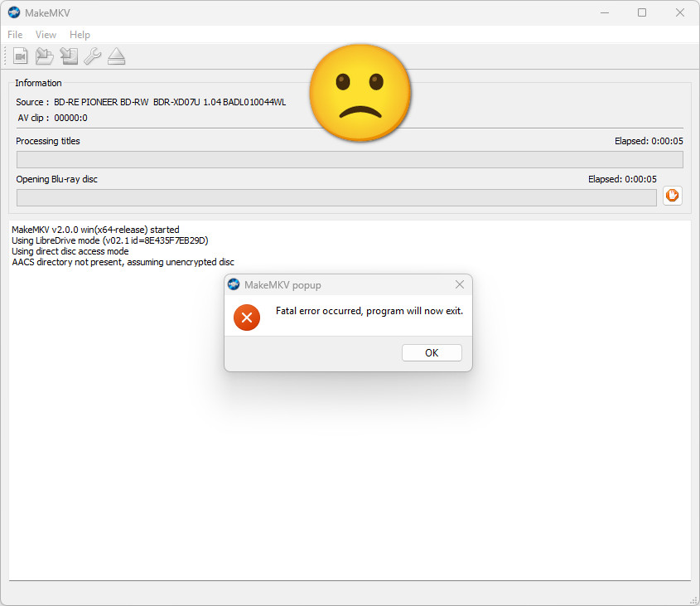This screenshot has height=606, width=700.
Task: Close the main MakeMKV window
Action: pos(680,12)
